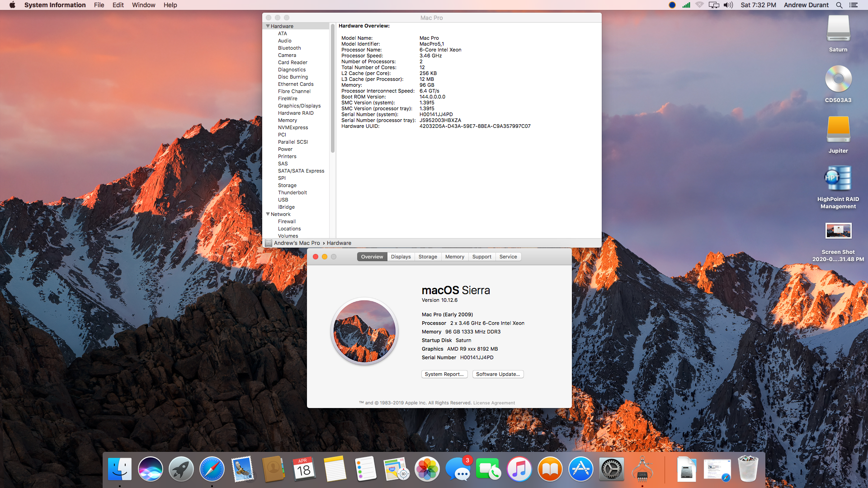This screenshot has width=868, height=488.
Task: Click the System Report button
Action: click(x=444, y=374)
